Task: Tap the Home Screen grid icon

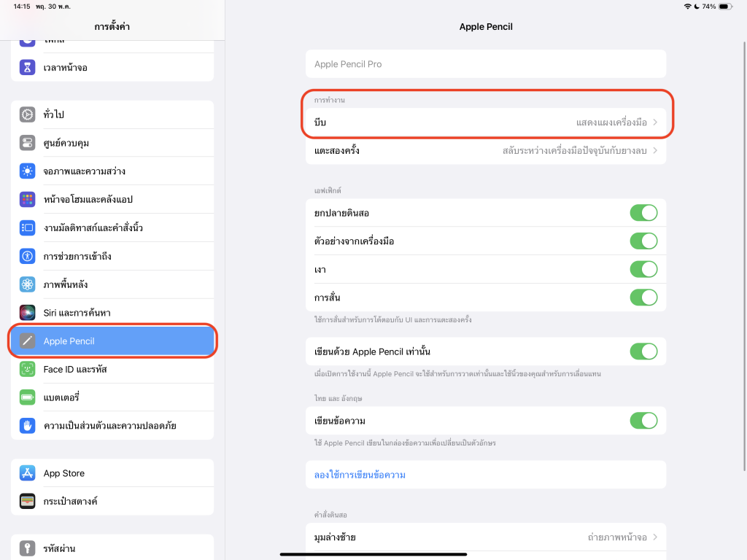Action: [x=28, y=199]
